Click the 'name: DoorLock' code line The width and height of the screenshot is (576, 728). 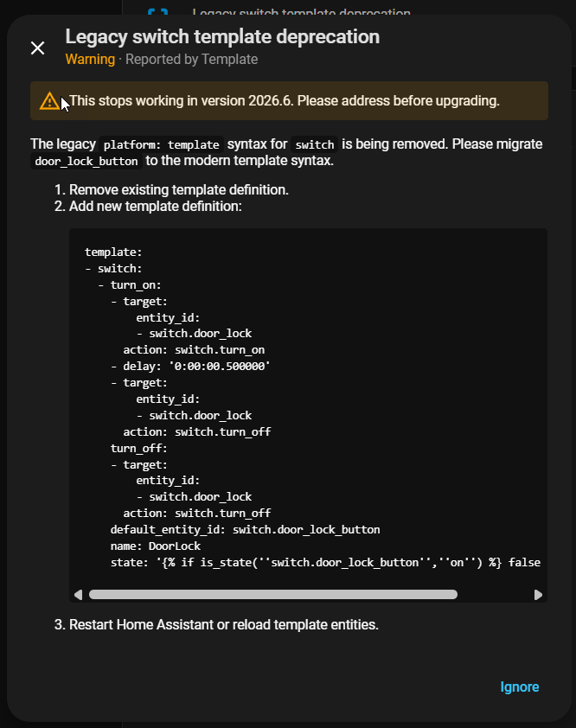pyautogui.click(x=155, y=546)
